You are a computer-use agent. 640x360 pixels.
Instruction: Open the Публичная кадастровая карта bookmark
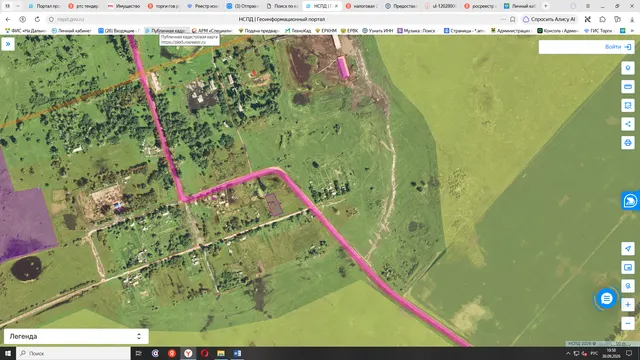tap(165, 31)
